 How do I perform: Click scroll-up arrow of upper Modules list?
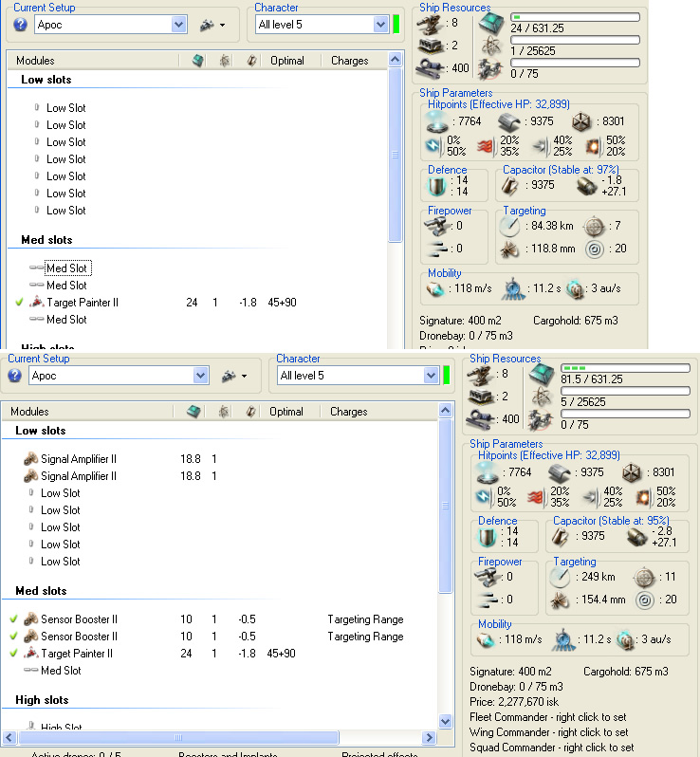395,60
